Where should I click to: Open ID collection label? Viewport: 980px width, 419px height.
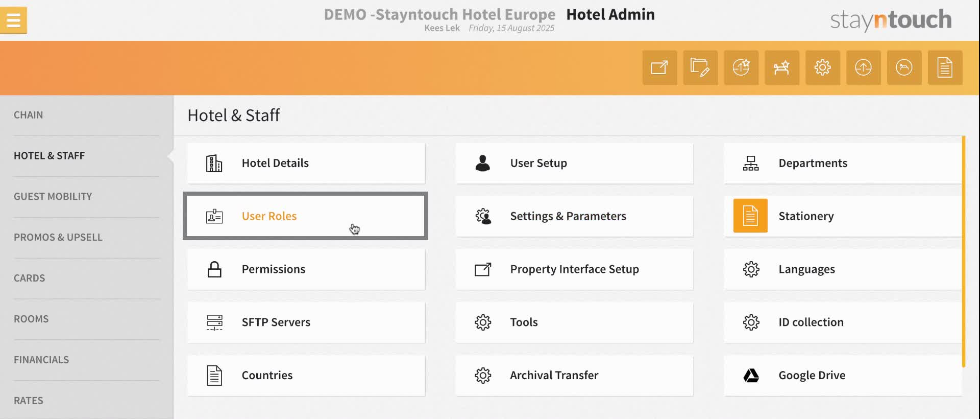[811, 322]
